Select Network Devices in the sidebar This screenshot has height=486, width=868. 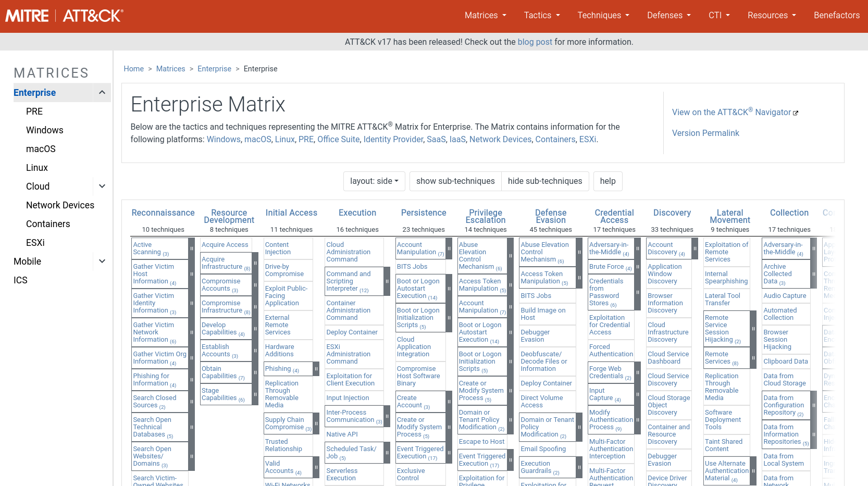pyautogui.click(x=60, y=205)
